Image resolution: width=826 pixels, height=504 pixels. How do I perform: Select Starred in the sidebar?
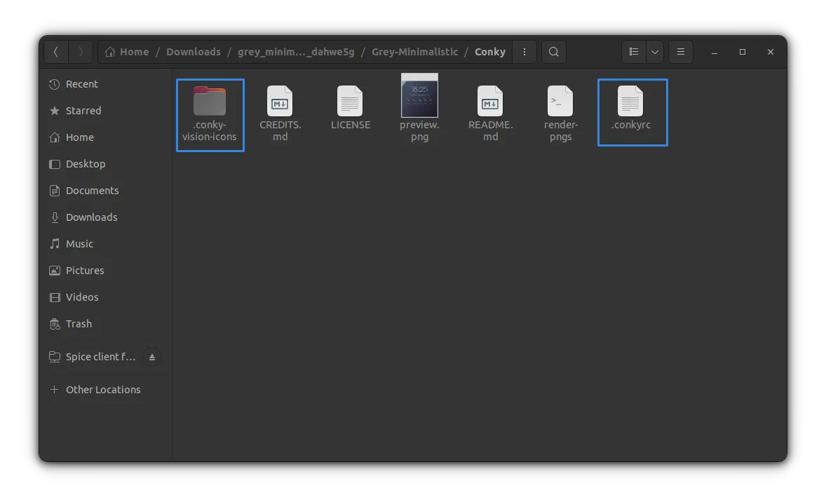83,110
